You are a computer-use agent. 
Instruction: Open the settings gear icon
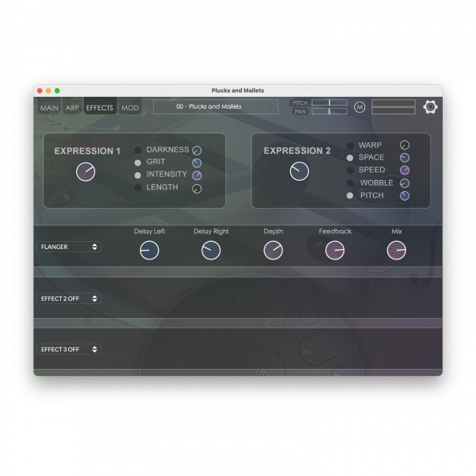[x=430, y=107]
